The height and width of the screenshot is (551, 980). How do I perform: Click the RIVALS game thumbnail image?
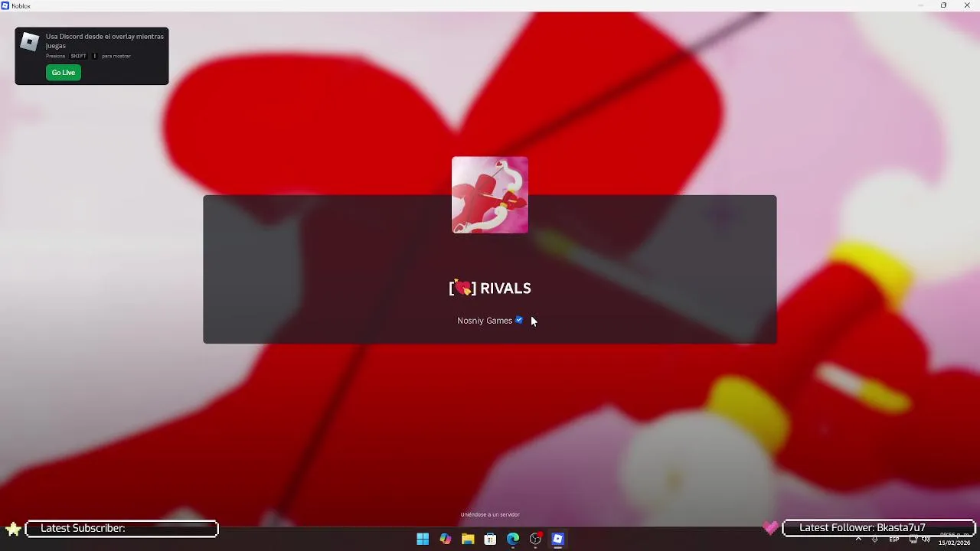coord(490,195)
